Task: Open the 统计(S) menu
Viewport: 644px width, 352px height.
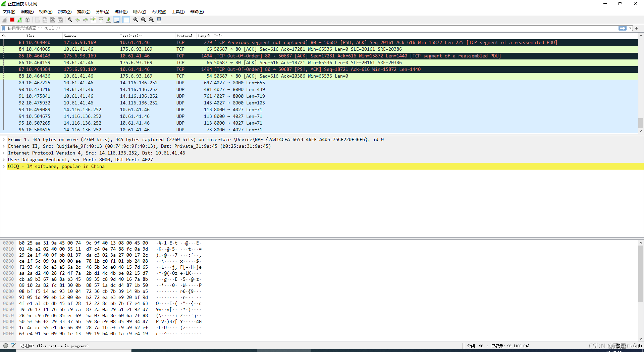Action: [121, 12]
